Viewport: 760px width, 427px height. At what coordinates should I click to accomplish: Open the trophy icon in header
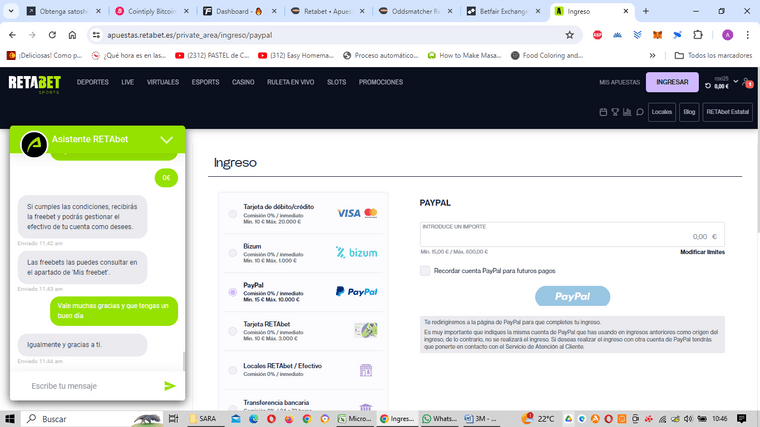click(x=615, y=112)
